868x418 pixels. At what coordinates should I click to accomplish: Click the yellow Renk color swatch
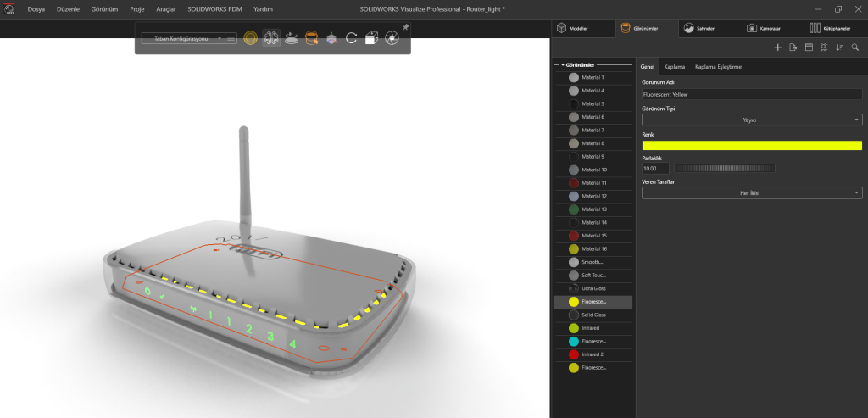click(752, 146)
